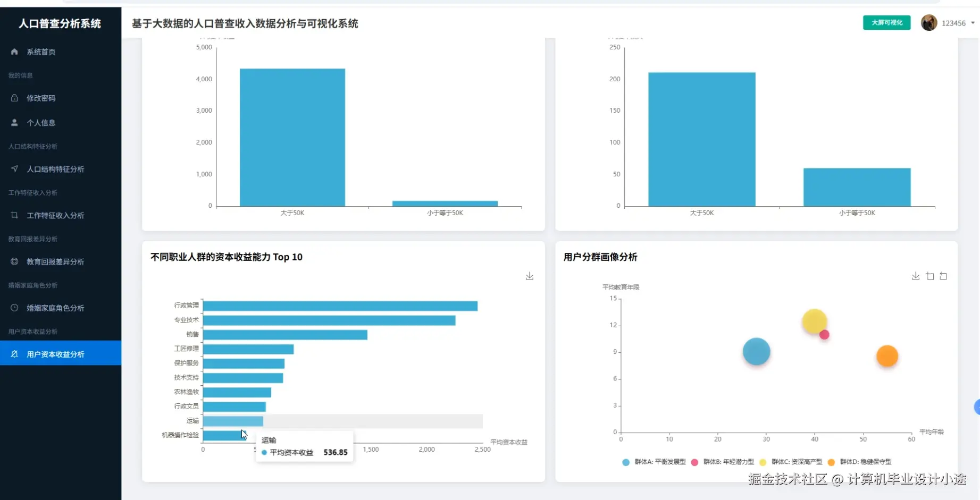
Task: Click the lock icon beside 修改密码
Action: pyautogui.click(x=14, y=98)
